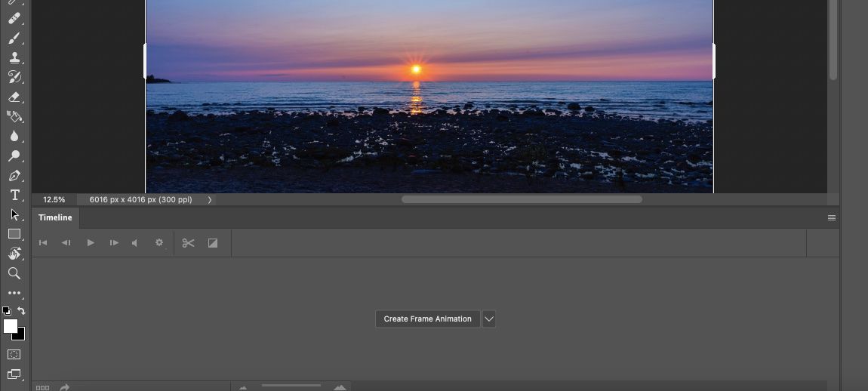The height and width of the screenshot is (391, 868).
Task: Select the Spot Healing Brush tool
Action: coord(14,18)
